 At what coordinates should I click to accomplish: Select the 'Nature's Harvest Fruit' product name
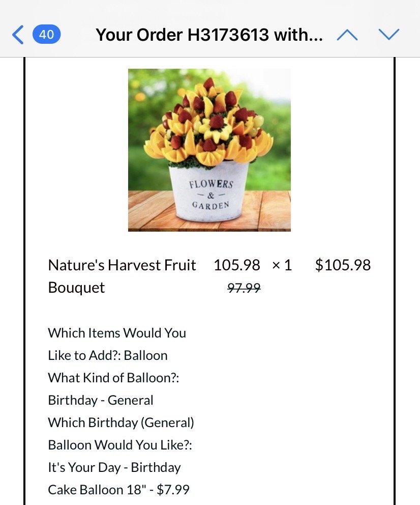click(122, 265)
